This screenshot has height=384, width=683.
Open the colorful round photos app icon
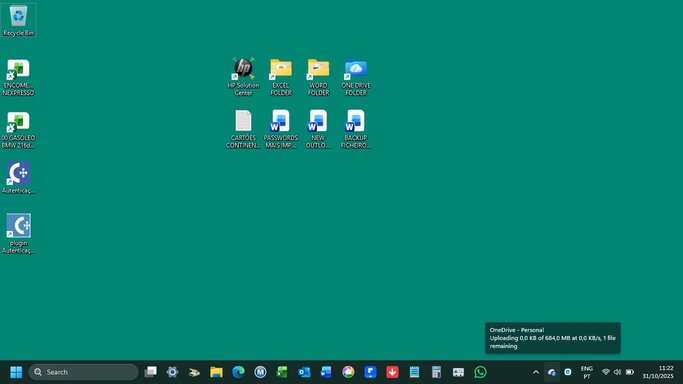(x=348, y=372)
